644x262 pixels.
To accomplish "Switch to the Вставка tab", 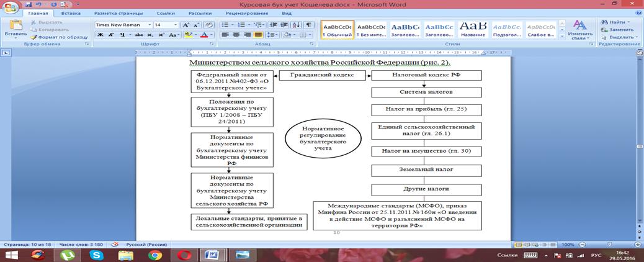I will click(x=71, y=12).
